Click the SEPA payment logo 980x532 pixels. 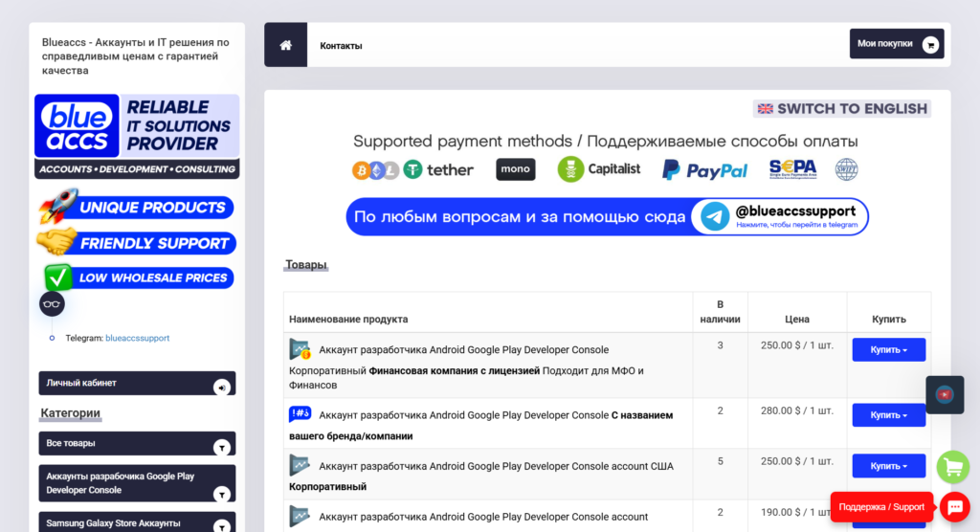coord(792,168)
